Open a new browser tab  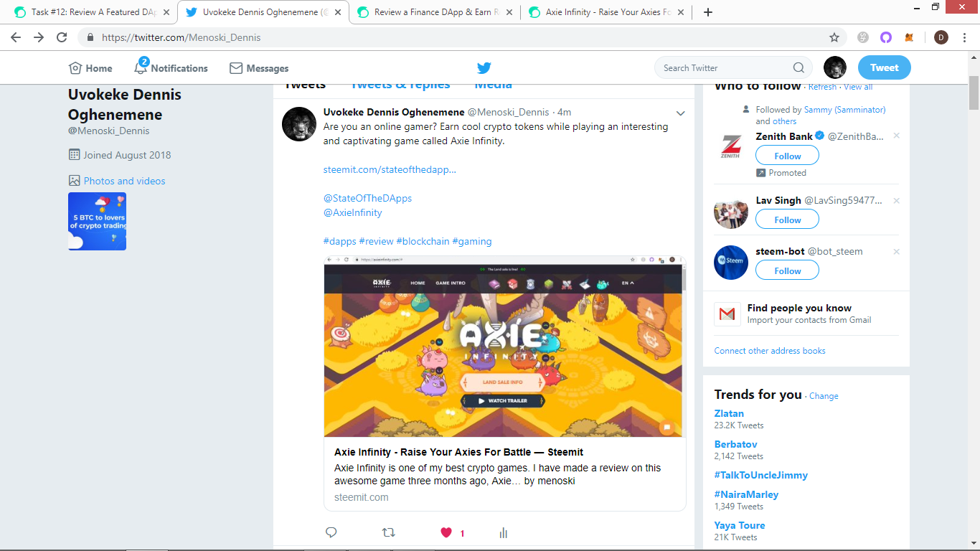pyautogui.click(x=708, y=12)
